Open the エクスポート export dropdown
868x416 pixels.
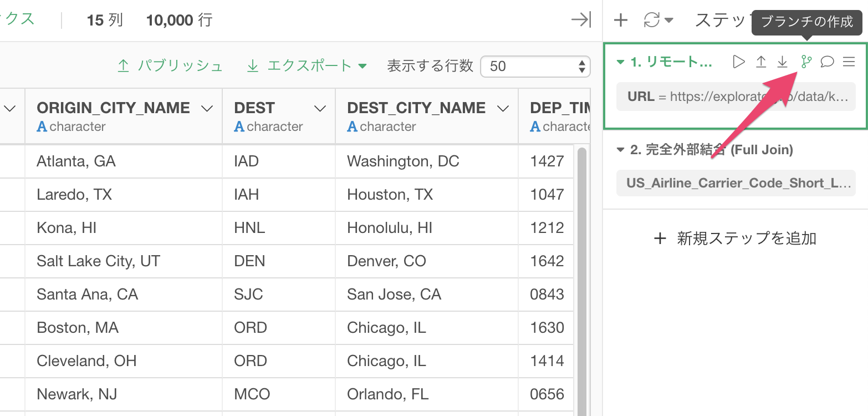[x=307, y=66]
